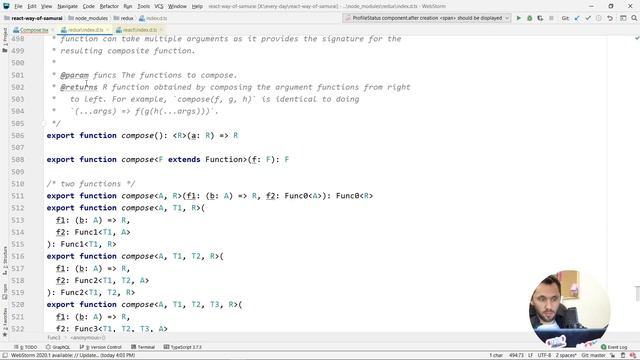Open the View menu

coord(47,7)
